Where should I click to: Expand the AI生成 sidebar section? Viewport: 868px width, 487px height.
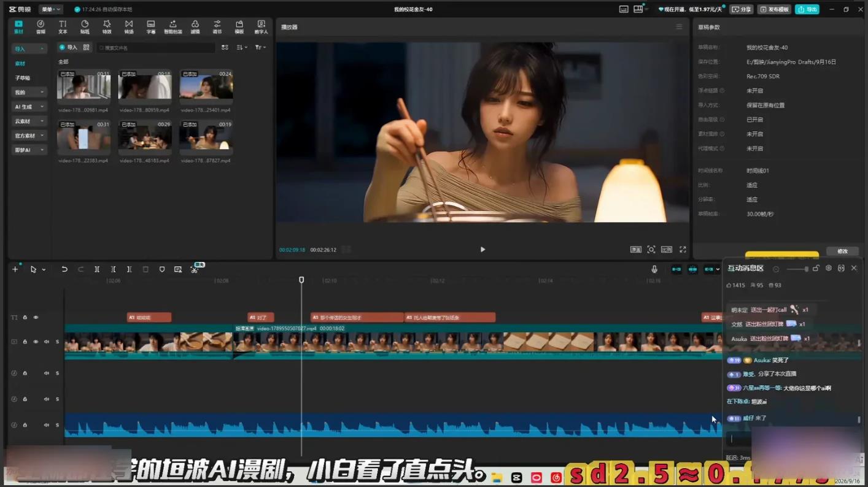pyautogui.click(x=29, y=107)
